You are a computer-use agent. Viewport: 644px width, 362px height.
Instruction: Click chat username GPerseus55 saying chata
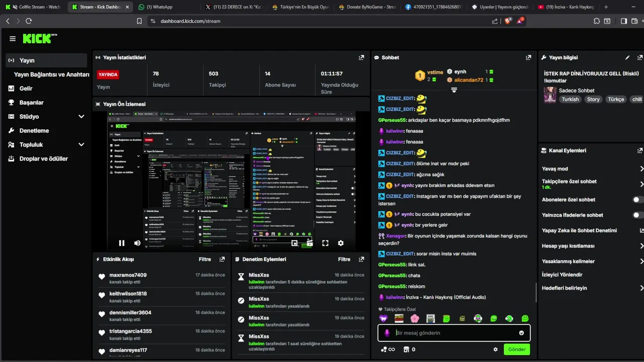click(392, 276)
